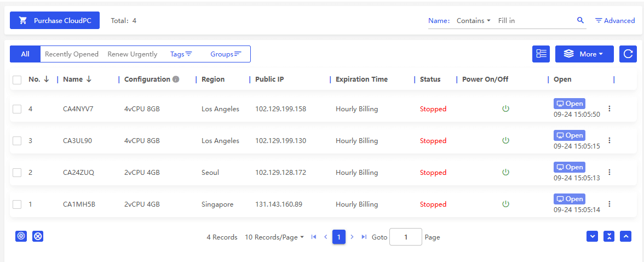The height and width of the screenshot is (262, 644).
Task: Open the three-dot menu for CA3UL90
Action: [610, 140]
